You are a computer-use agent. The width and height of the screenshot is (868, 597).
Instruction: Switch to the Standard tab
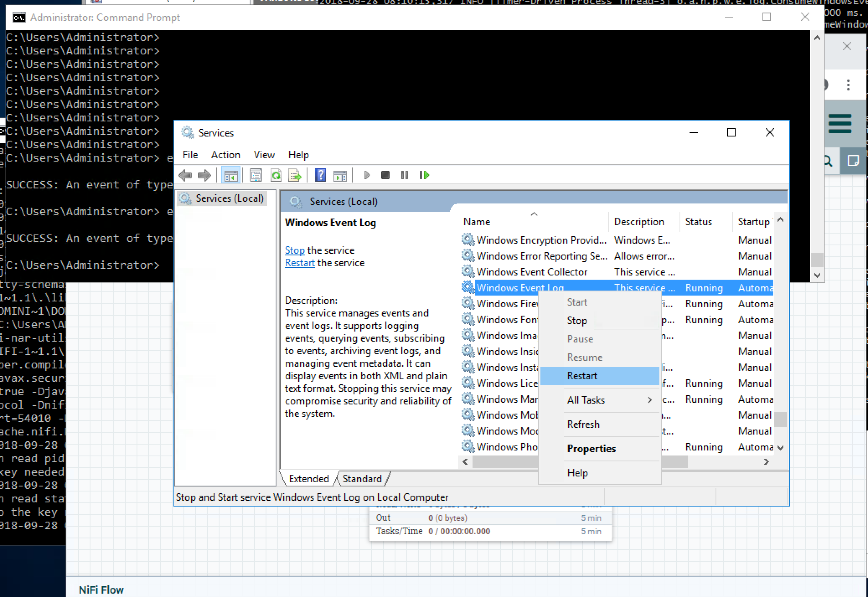362,479
